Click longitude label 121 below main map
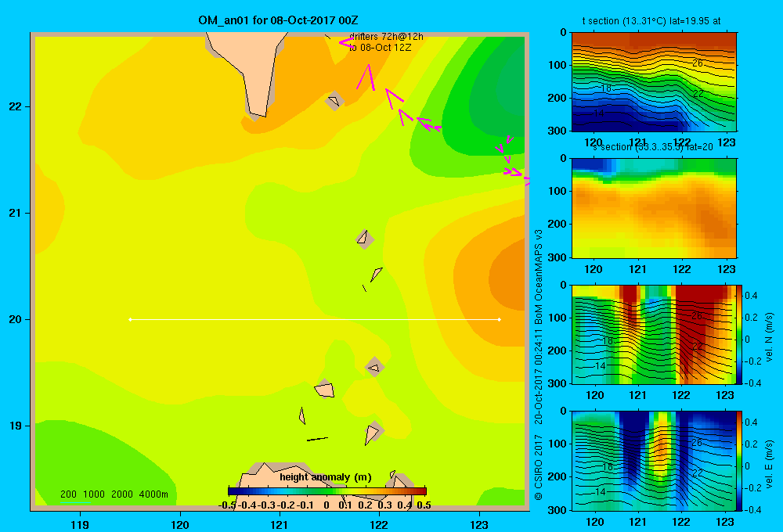Image resolution: width=783 pixels, height=532 pixels. 280,524
